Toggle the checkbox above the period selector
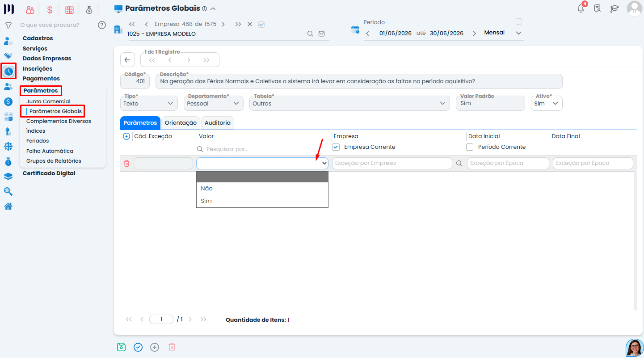This screenshot has height=358, width=644. point(519,21)
